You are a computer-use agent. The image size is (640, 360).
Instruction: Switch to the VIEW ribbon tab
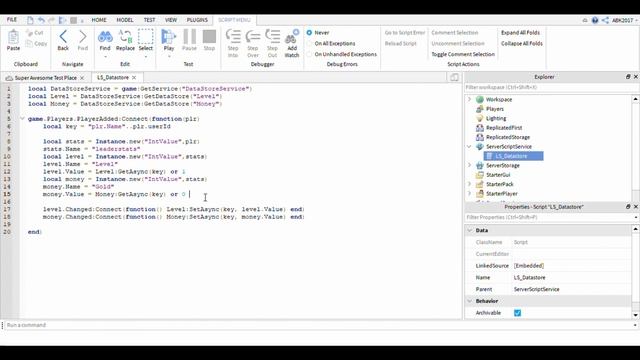[x=171, y=20]
